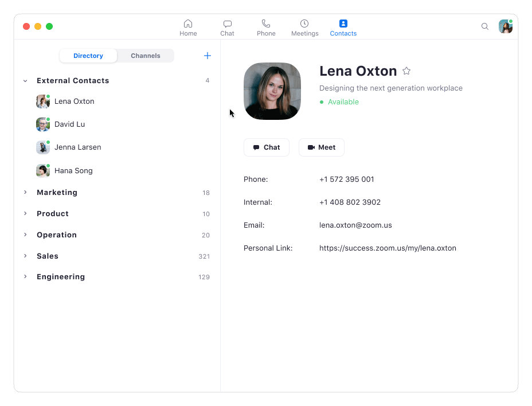Click the yellow minimize window button
Viewport: 532px width, 406px height.
click(x=38, y=26)
